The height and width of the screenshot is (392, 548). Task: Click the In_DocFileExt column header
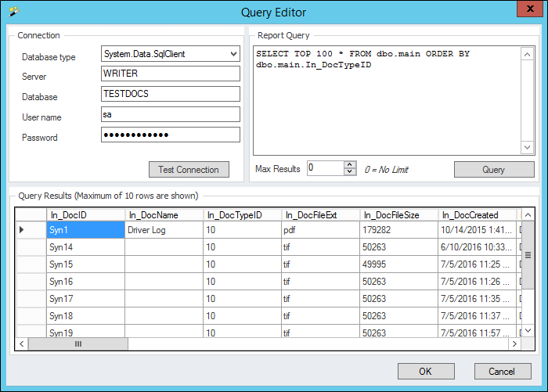click(x=320, y=215)
